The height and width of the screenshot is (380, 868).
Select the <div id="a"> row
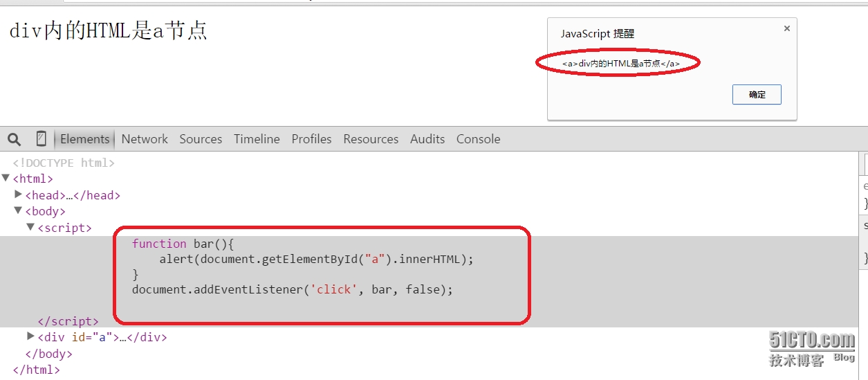(x=102, y=338)
